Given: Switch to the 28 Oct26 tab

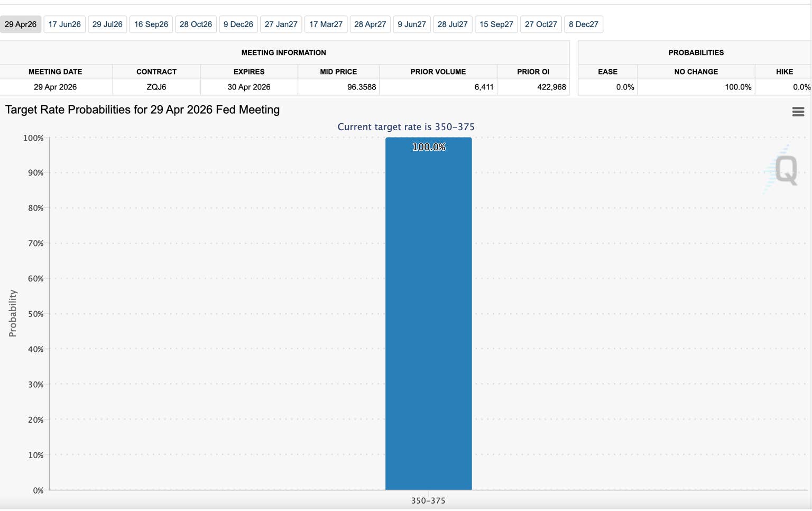Looking at the screenshot, I should (196, 24).
